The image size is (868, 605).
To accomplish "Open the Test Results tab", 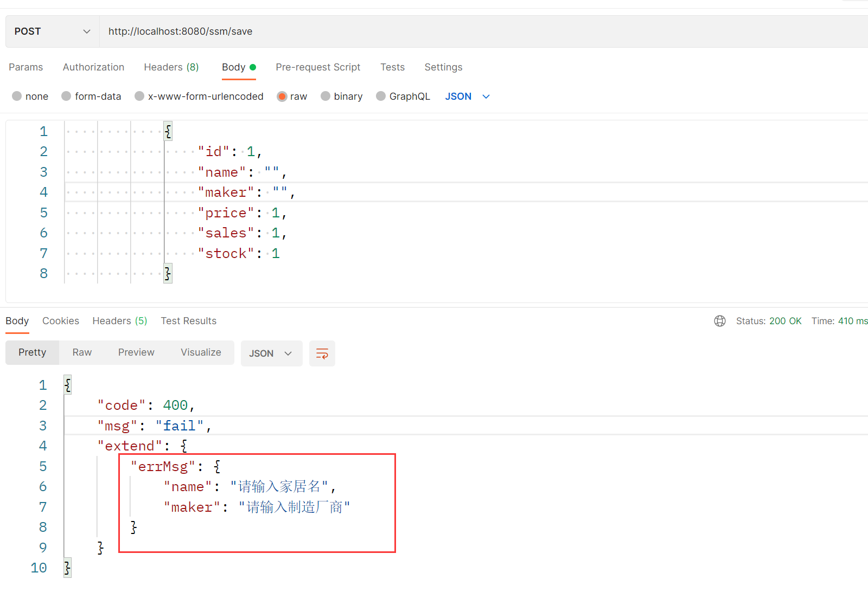I will (189, 321).
